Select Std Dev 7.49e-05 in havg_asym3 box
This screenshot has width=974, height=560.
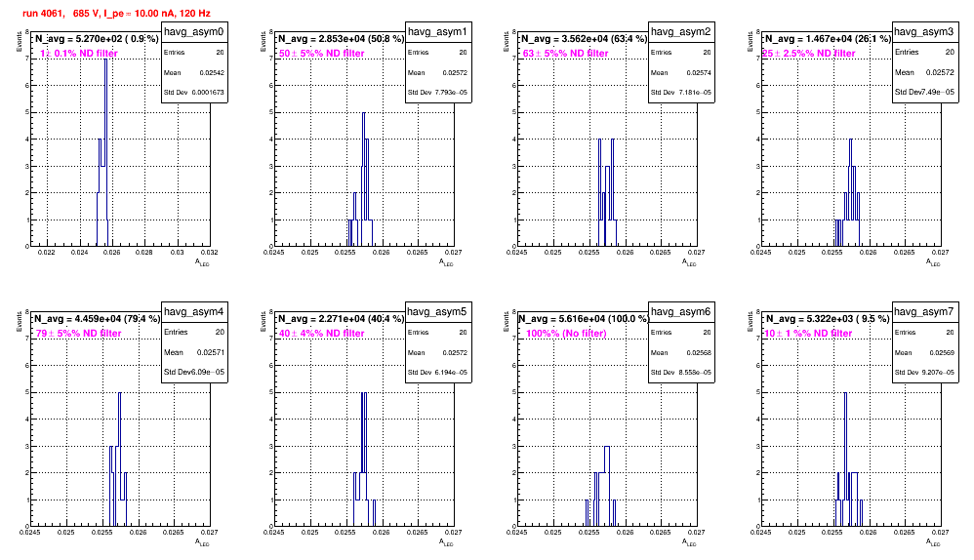(925, 92)
